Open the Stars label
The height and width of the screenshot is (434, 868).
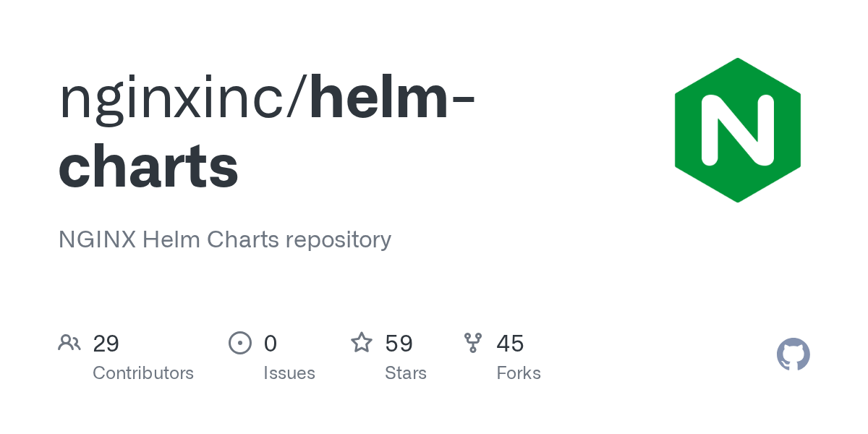pyautogui.click(x=406, y=373)
